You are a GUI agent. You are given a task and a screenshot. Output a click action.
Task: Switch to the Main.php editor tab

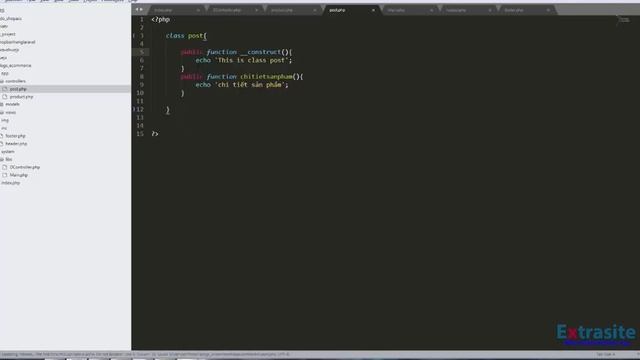[396, 10]
